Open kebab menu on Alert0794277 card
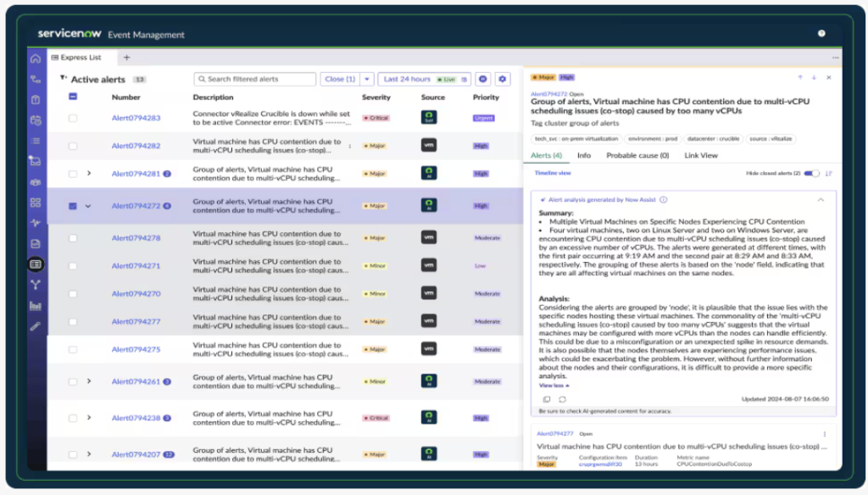Image resolution: width=868 pixels, height=495 pixels. pos(824,434)
